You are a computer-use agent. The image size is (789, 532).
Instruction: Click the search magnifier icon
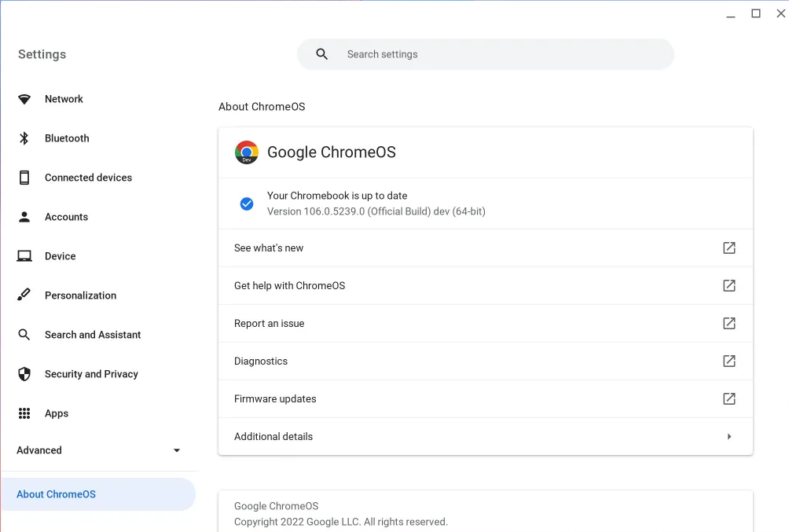point(321,53)
